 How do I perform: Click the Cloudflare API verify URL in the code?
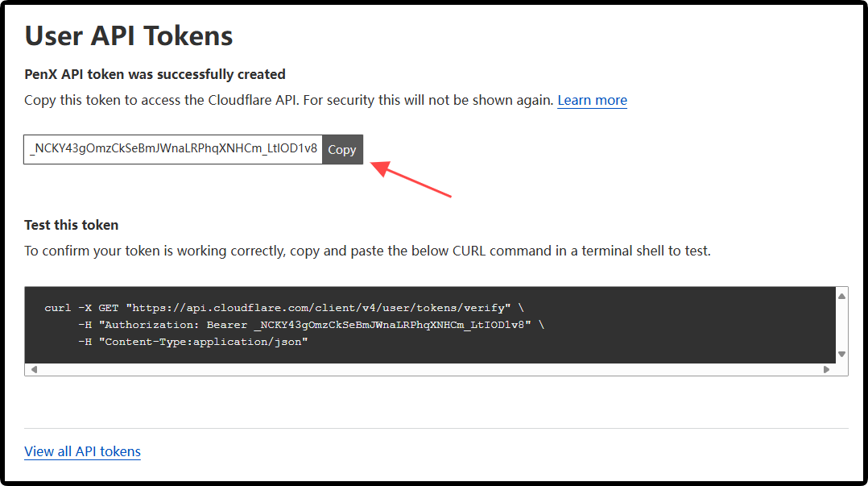pyautogui.click(x=321, y=308)
